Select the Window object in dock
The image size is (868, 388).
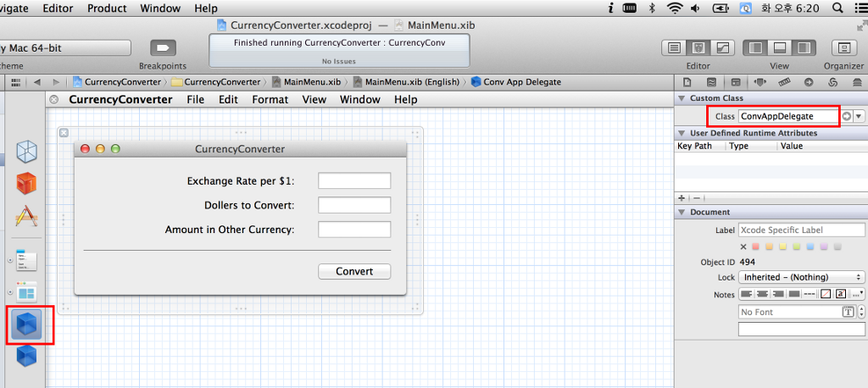[x=26, y=291]
